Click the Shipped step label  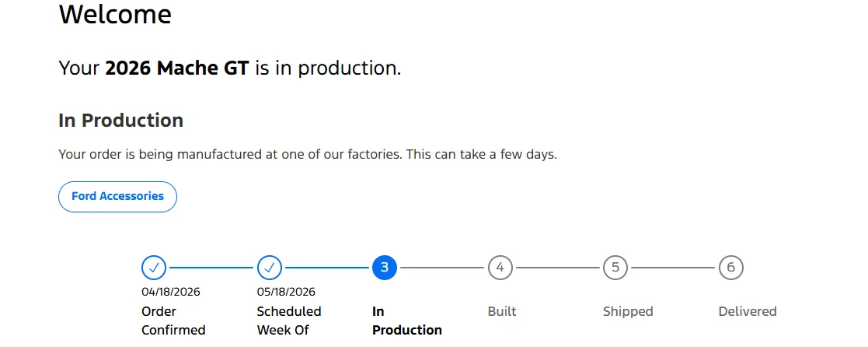point(629,311)
